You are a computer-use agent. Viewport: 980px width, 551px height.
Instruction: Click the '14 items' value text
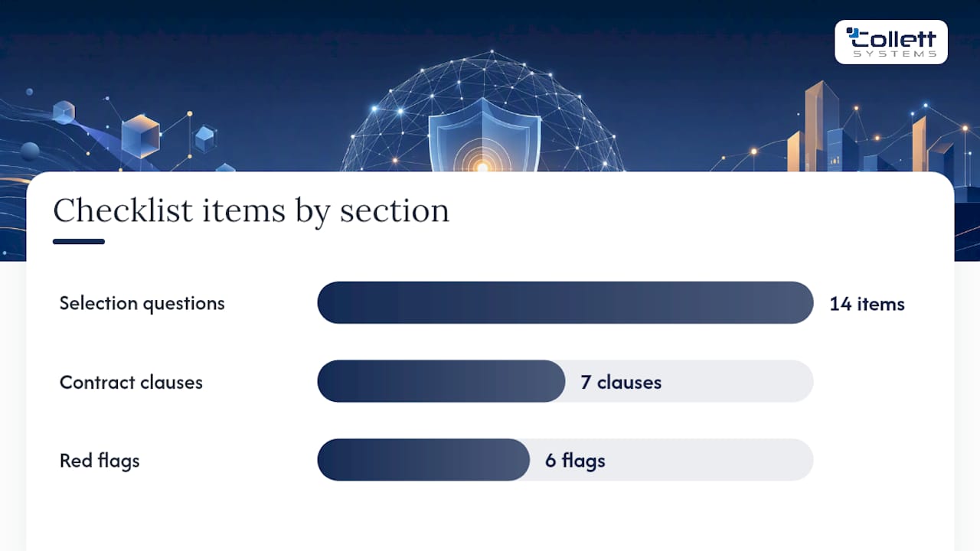[x=867, y=304]
